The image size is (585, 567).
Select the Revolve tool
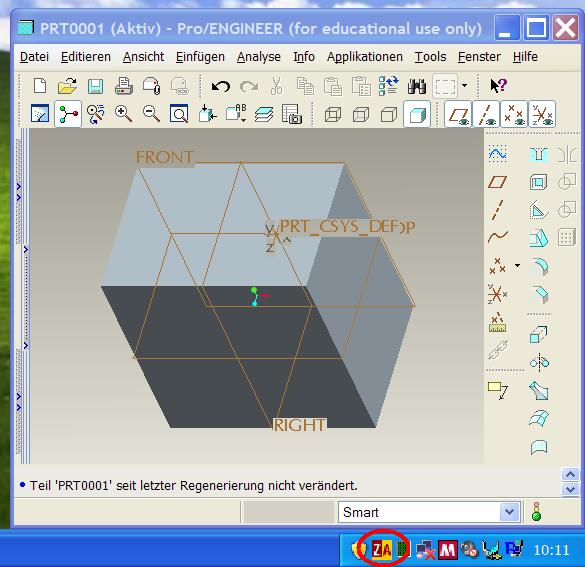pyautogui.click(x=539, y=362)
